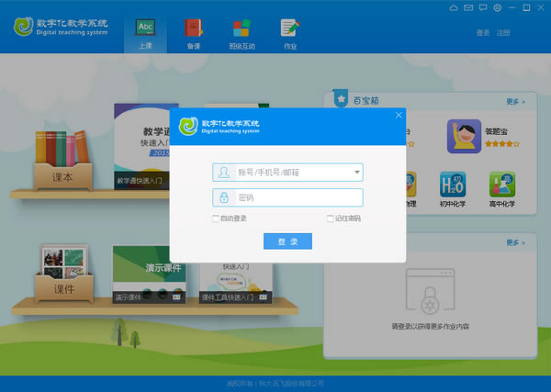Click the 登录 link in header
Image resolution: width=551 pixels, height=392 pixels.
[x=483, y=33]
